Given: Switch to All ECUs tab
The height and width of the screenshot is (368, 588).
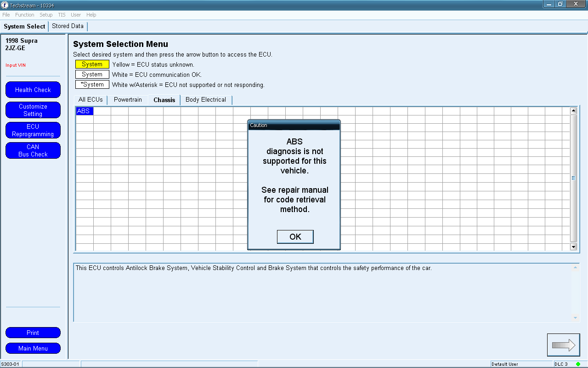Looking at the screenshot, I should 90,100.
